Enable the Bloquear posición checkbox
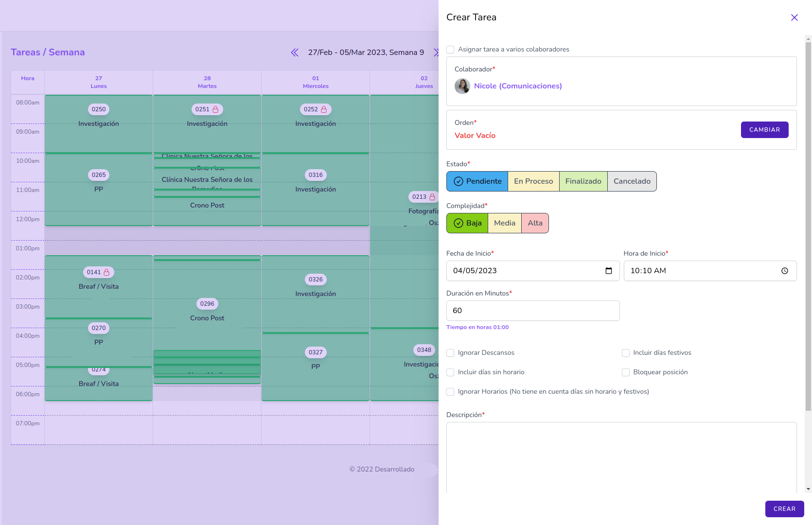The height and width of the screenshot is (525, 812). [x=626, y=372]
